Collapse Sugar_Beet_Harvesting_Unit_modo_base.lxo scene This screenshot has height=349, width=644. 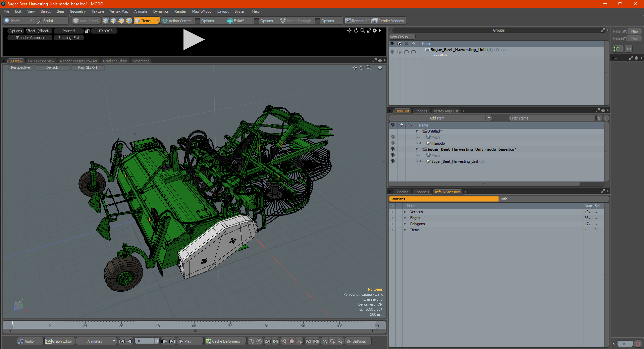417,149
